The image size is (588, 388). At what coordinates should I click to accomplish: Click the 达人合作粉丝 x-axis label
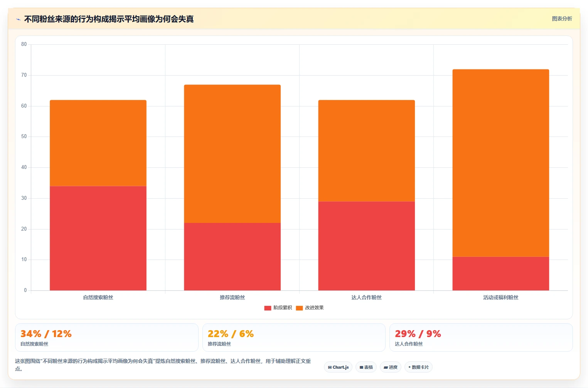pos(366,297)
